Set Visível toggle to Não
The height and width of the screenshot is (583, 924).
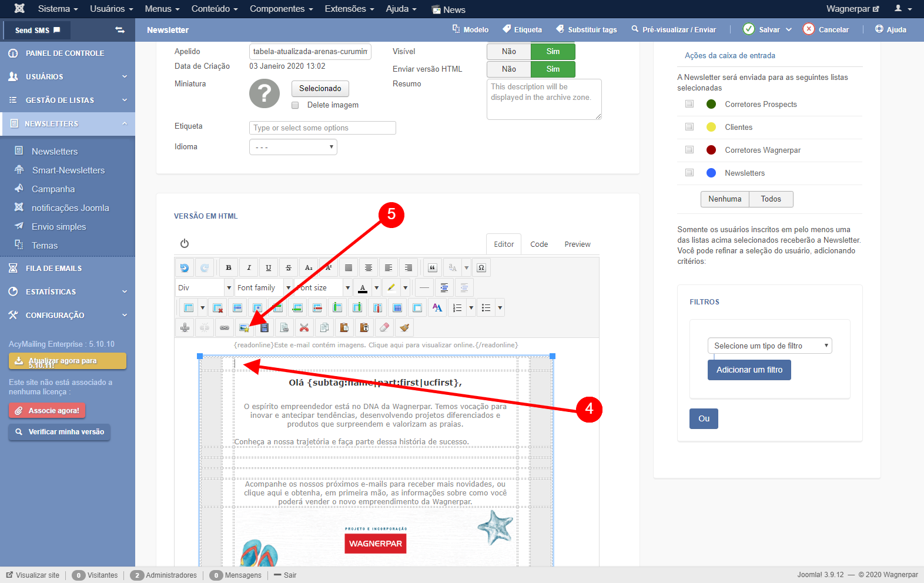tap(508, 52)
